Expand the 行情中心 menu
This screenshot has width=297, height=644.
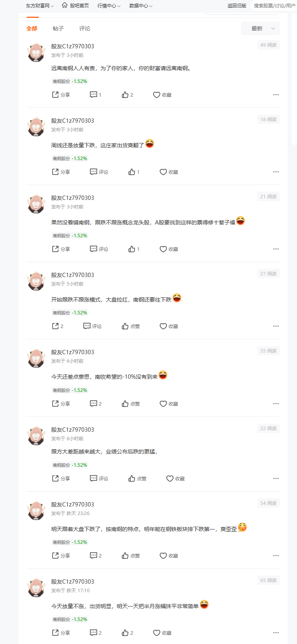[109, 6]
